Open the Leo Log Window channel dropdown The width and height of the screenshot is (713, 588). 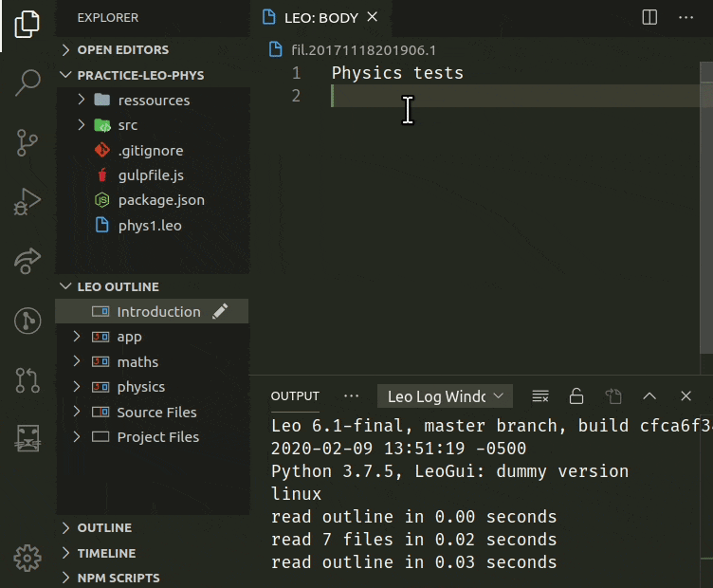446,396
